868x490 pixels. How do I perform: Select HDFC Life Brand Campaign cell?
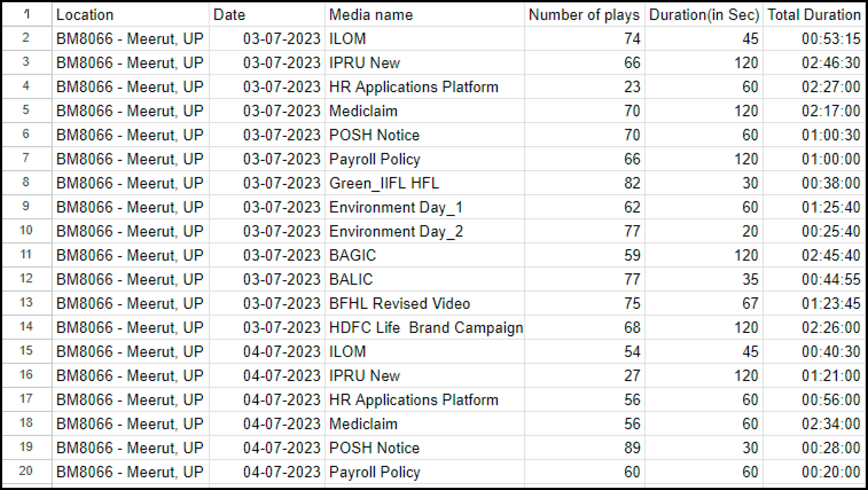tap(425, 327)
